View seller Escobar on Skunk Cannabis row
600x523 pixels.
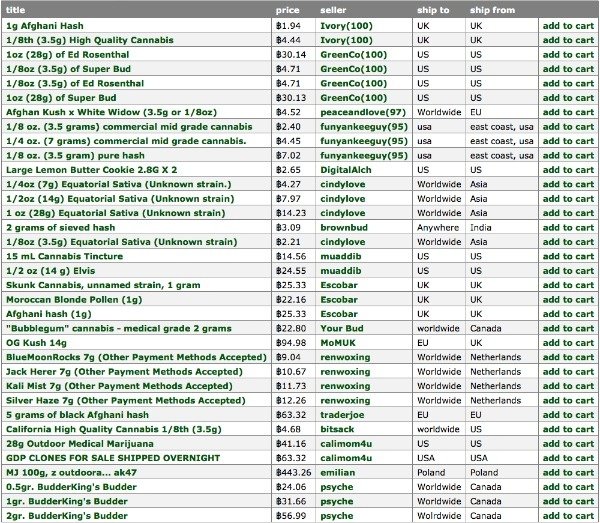point(339,285)
